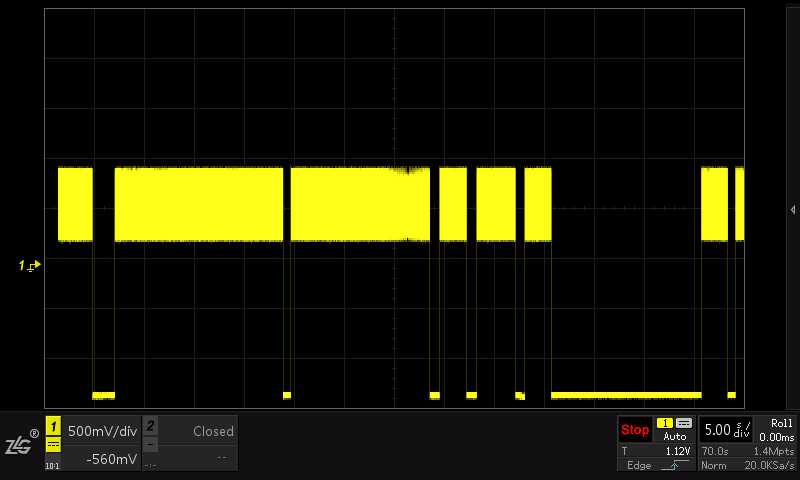Click the 0.00ms horizontal offset value
Screen dimensions: 800x480
pos(777,437)
